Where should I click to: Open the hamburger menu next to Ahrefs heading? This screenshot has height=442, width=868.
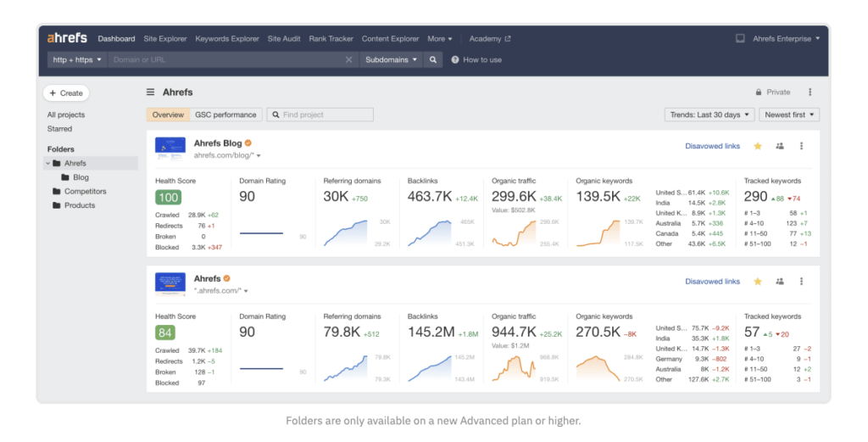151,92
